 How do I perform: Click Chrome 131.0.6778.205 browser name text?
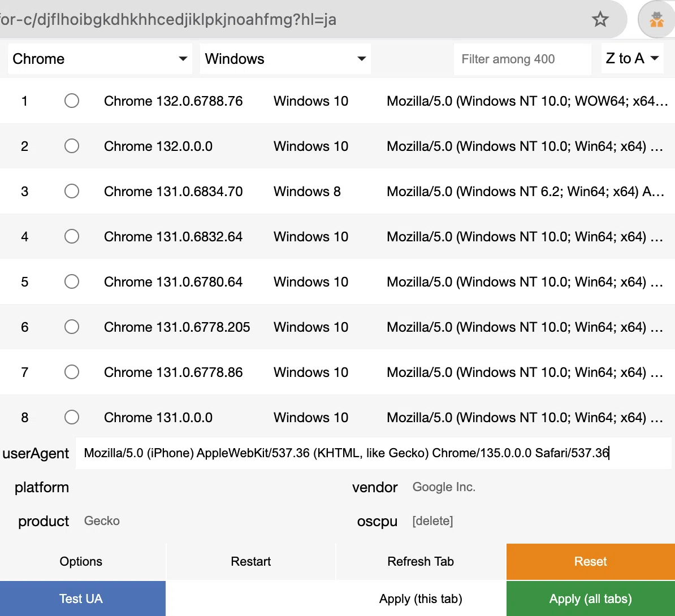tap(177, 327)
